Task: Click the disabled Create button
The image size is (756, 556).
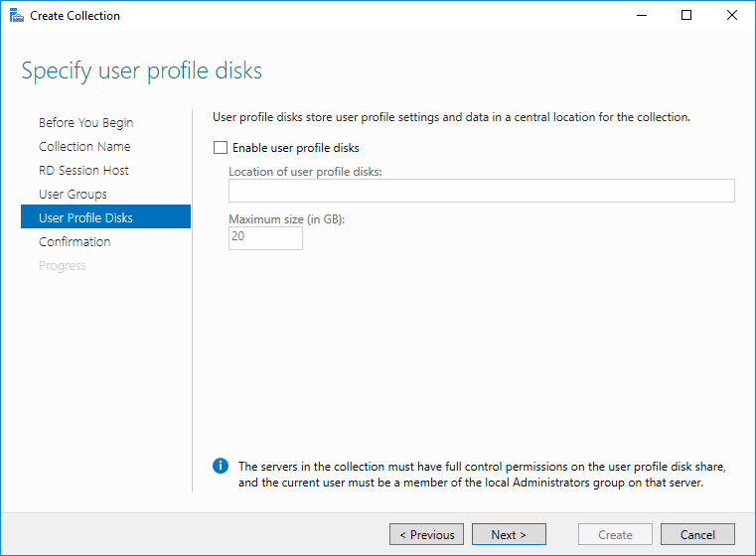Action: (615, 535)
